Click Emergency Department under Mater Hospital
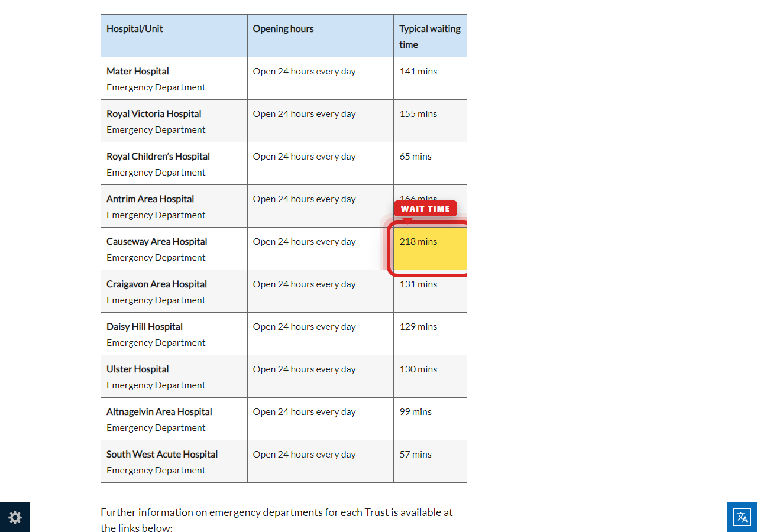 tap(156, 87)
